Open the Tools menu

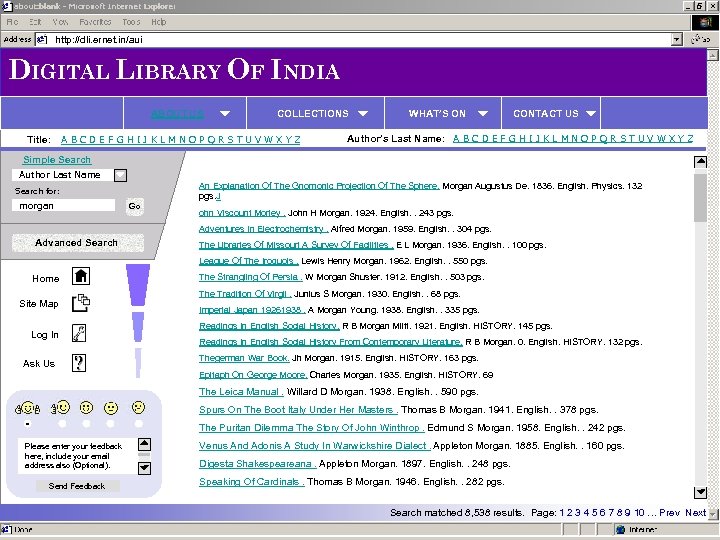pyautogui.click(x=131, y=22)
